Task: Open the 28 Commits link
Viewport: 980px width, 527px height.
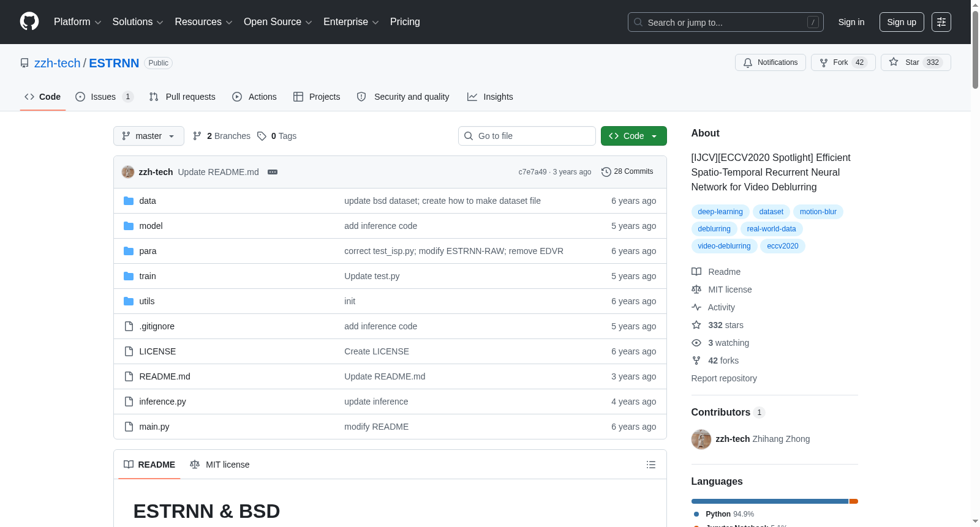Action: (x=628, y=172)
